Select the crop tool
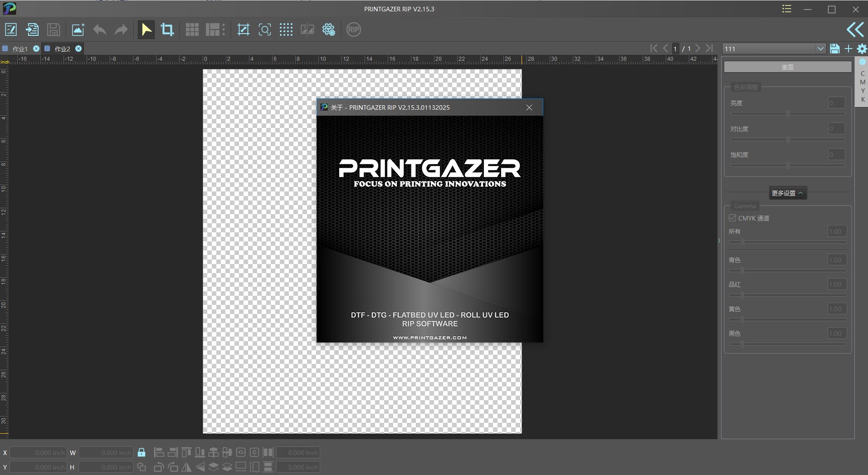Image resolution: width=868 pixels, height=475 pixels. click(x=167, y=30)
